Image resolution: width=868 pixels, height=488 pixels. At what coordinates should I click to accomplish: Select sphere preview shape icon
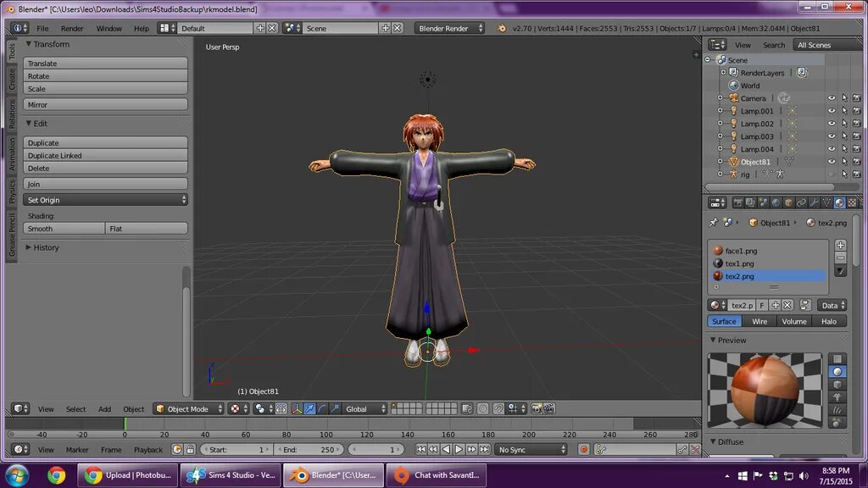pyautogui.click(x=837, y=372)
